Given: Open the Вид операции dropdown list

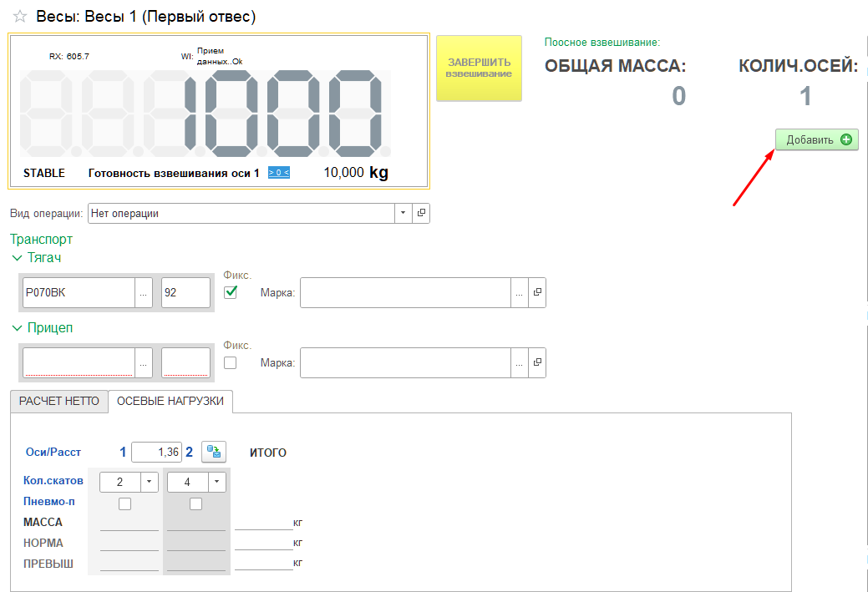Looking at the screenshot, I should (404, 213).
